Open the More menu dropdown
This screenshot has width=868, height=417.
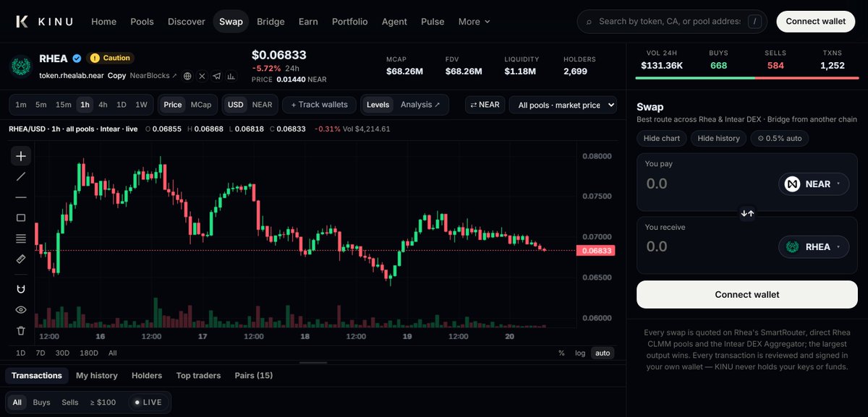[475, 22]
